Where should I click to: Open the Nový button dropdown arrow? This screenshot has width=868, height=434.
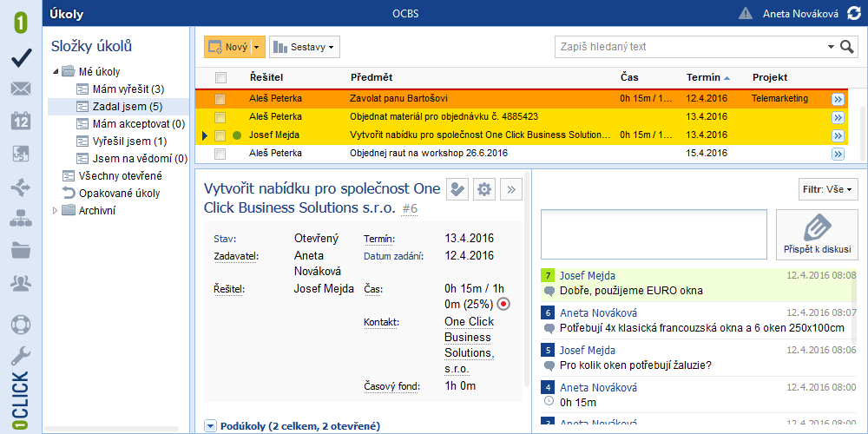tap(258, 47)
